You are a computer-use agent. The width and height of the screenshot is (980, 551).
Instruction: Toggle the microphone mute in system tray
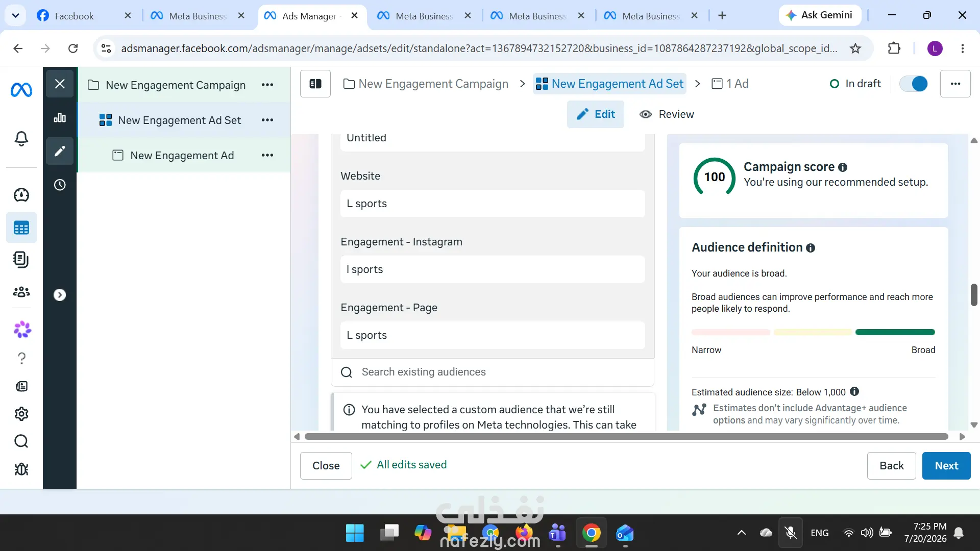point(791,533)
